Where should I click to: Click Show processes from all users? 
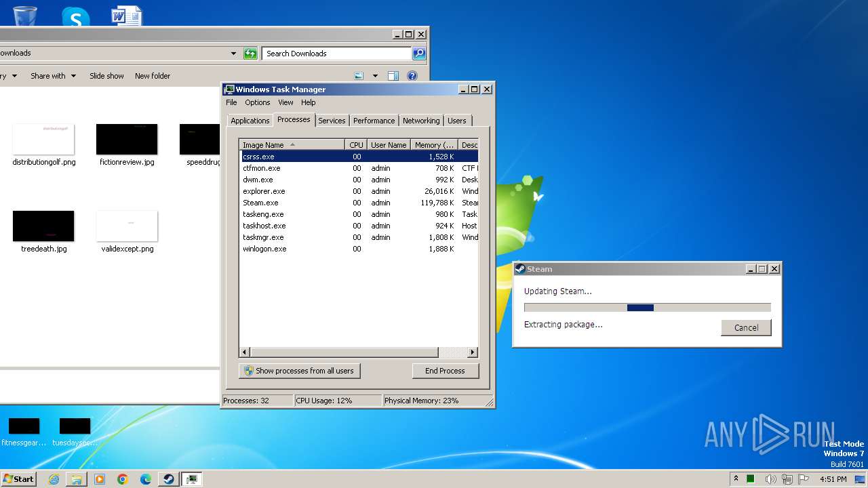tap(299, 371)
